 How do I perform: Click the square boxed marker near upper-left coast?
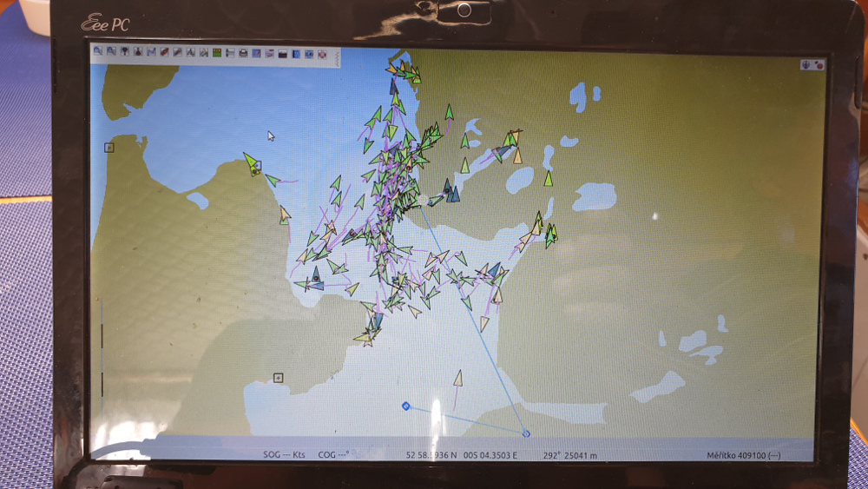coord(109,148)
